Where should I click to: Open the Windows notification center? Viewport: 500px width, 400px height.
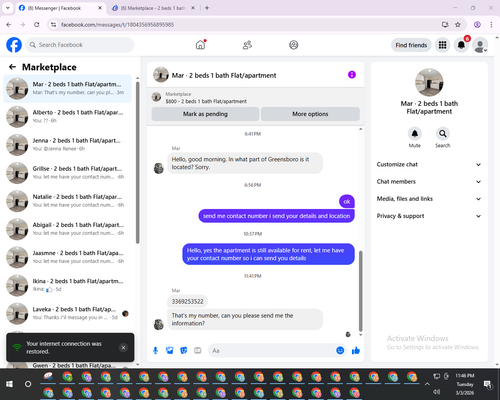pyautogui.click(x=488, y=384)
